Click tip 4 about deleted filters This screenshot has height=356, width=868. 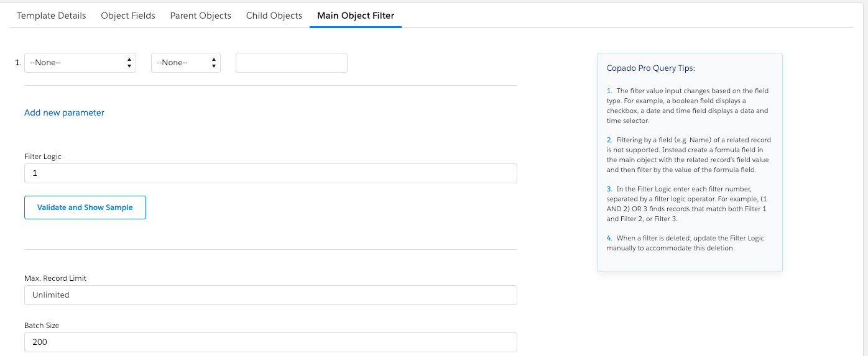tap(688, 243)
